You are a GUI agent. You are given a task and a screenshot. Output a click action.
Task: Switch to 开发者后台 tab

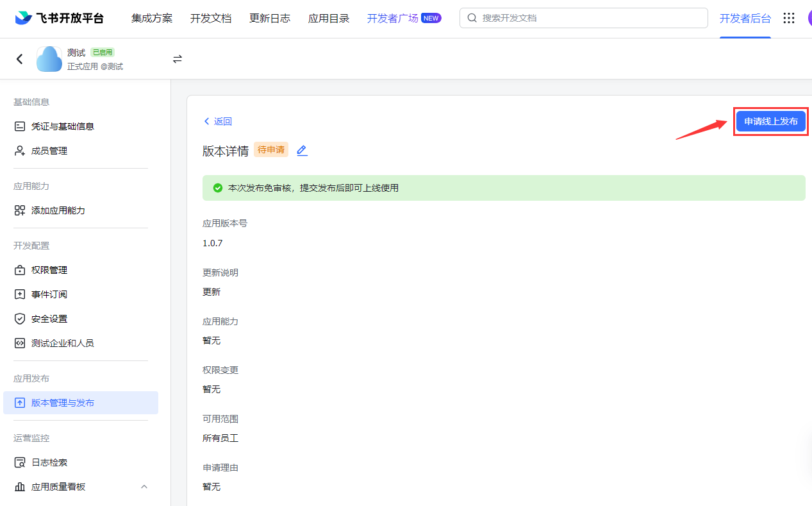[745, 18]
